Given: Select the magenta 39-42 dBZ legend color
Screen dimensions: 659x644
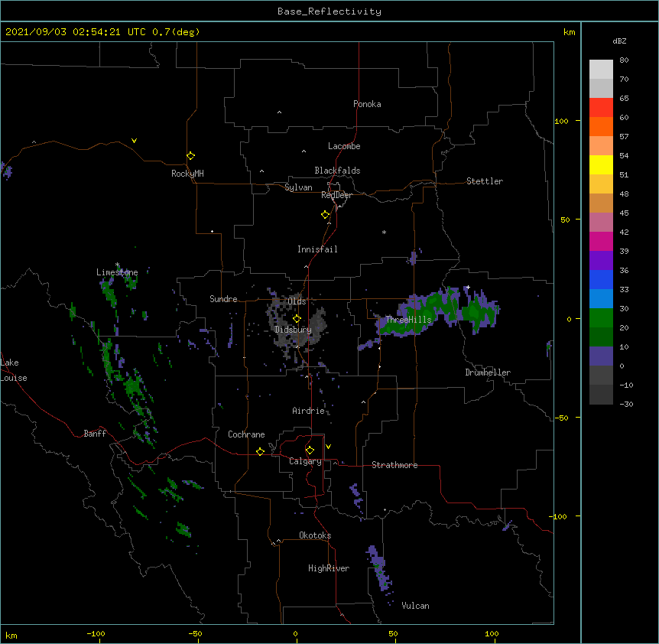Looking at the screenshot, I should [x=601, y=241].
